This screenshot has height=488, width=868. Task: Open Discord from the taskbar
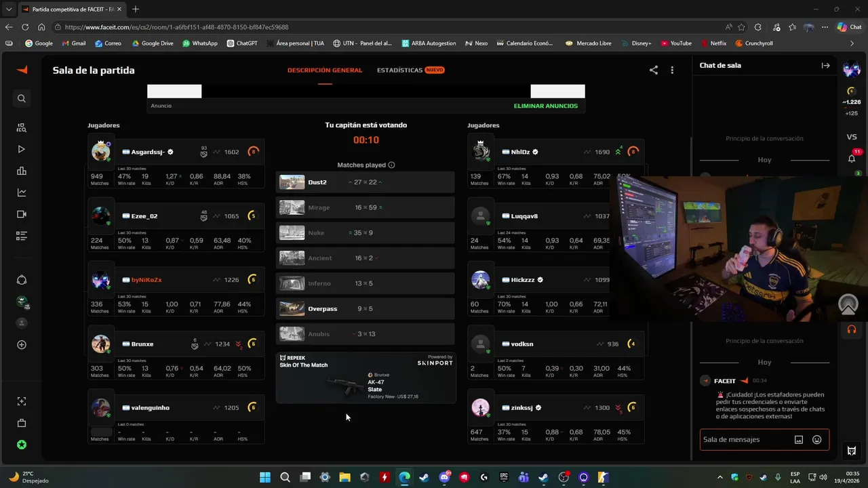[x=445, y=477]
